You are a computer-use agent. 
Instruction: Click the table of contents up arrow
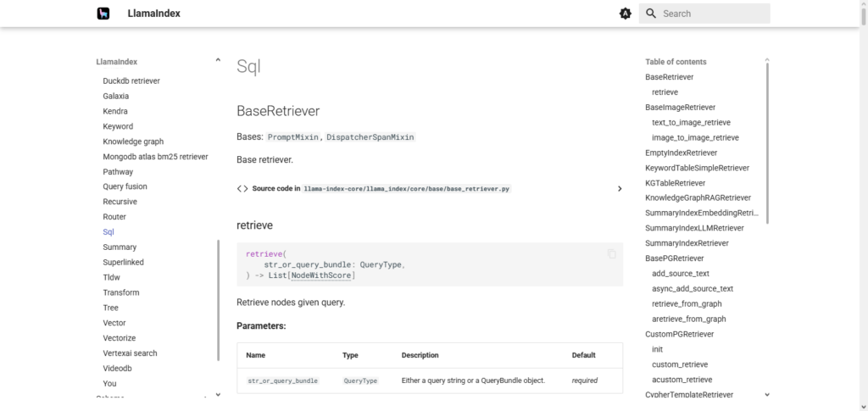coord(766,59)
